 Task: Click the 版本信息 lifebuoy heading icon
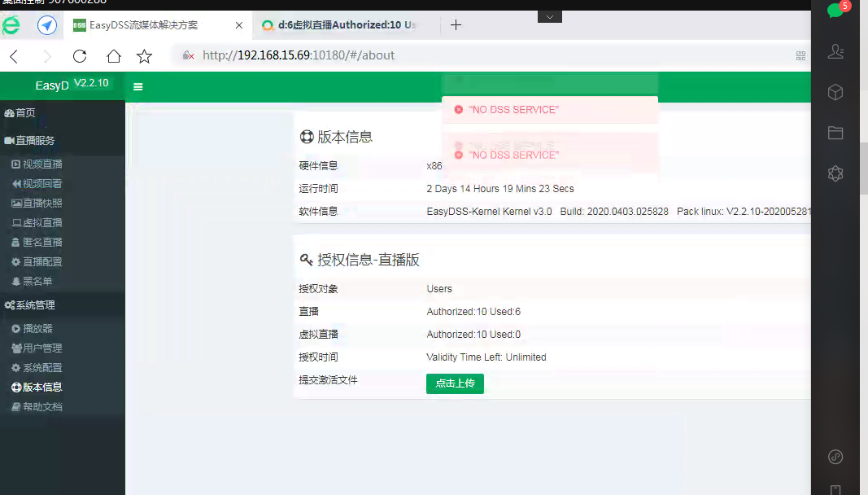tap(307, 137)
